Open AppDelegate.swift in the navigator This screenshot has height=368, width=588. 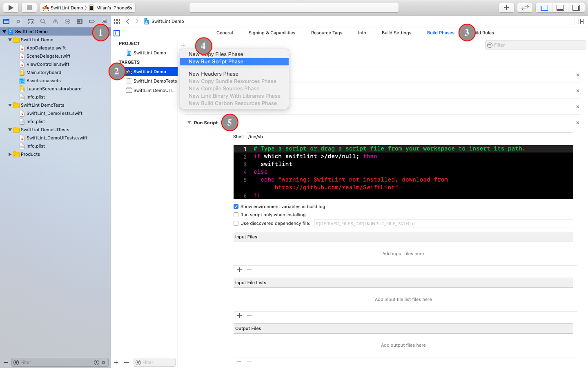tap(46, 48)
